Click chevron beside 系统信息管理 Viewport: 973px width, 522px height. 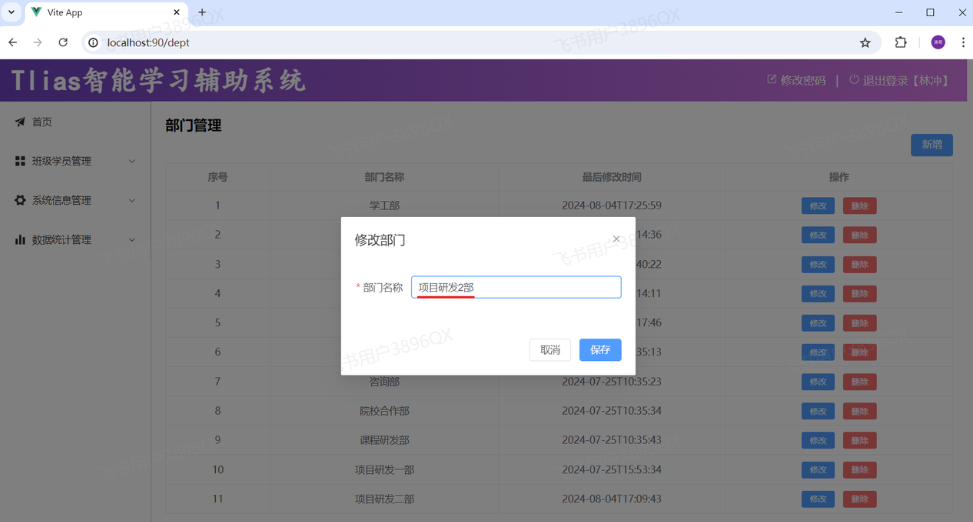(132, 200)
